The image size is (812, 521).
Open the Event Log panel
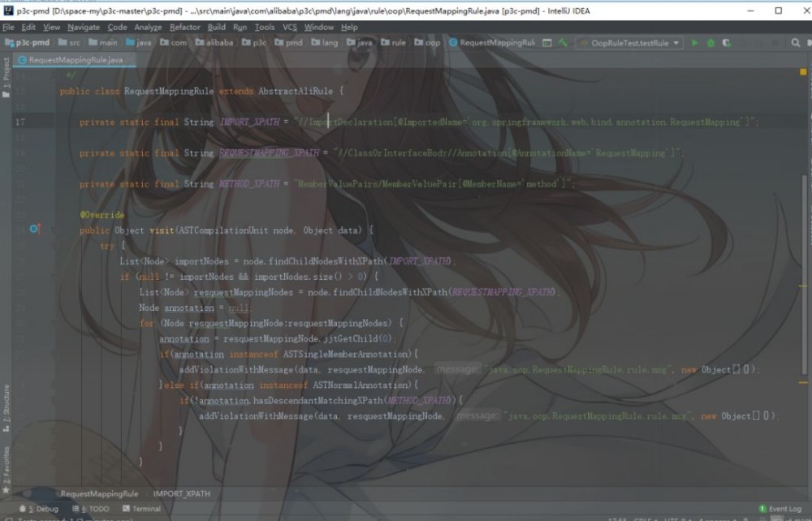point(780,509)
